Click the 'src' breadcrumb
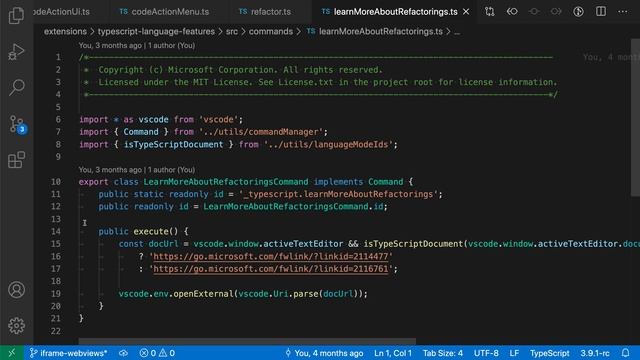 coord(232,31)
